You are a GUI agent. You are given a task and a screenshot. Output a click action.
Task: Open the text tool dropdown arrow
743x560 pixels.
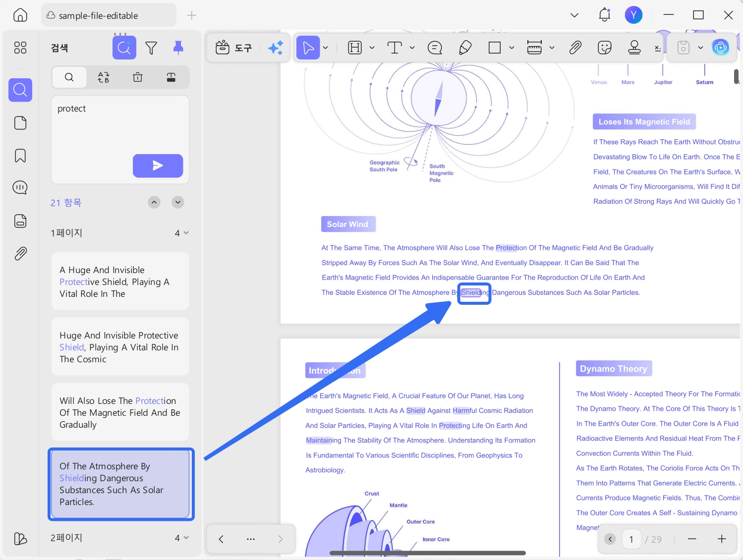coord(412,48)
